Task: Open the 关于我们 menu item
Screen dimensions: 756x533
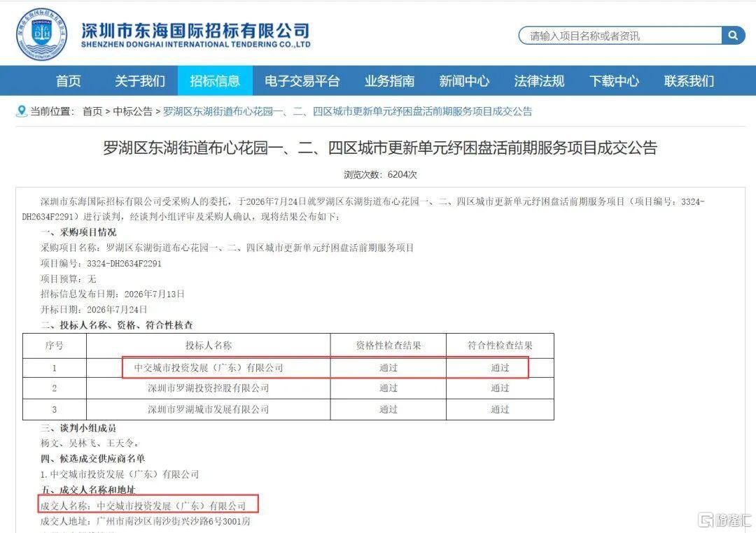Action: (140, 80)
